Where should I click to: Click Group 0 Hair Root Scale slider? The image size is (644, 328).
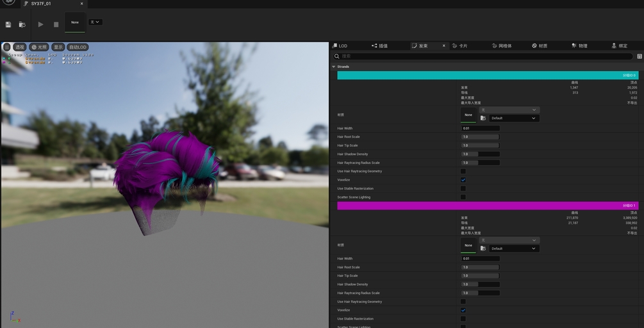(x=480, y=137)
